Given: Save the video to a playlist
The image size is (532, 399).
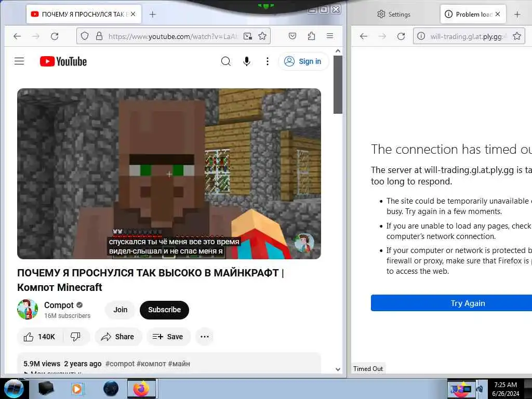Looking at the screenshot, I should coord(168,337).
